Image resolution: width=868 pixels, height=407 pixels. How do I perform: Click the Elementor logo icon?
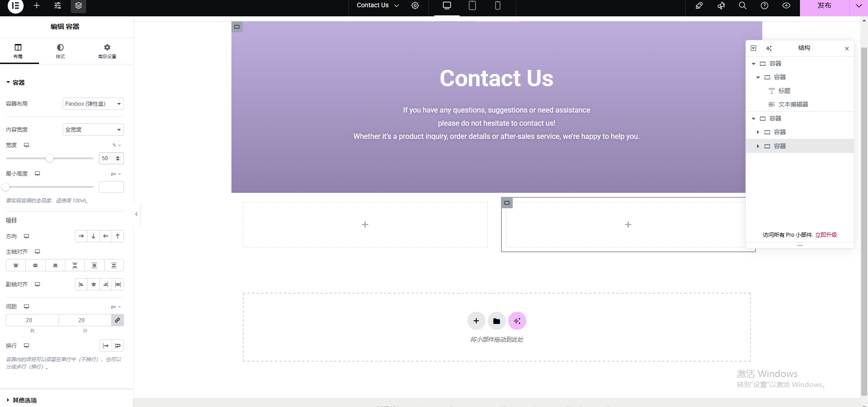15,6
